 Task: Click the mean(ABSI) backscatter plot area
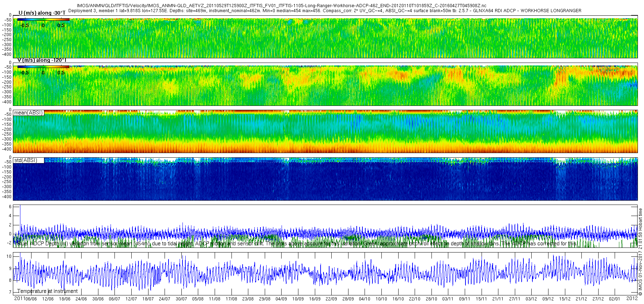click(x=326, y=132)
